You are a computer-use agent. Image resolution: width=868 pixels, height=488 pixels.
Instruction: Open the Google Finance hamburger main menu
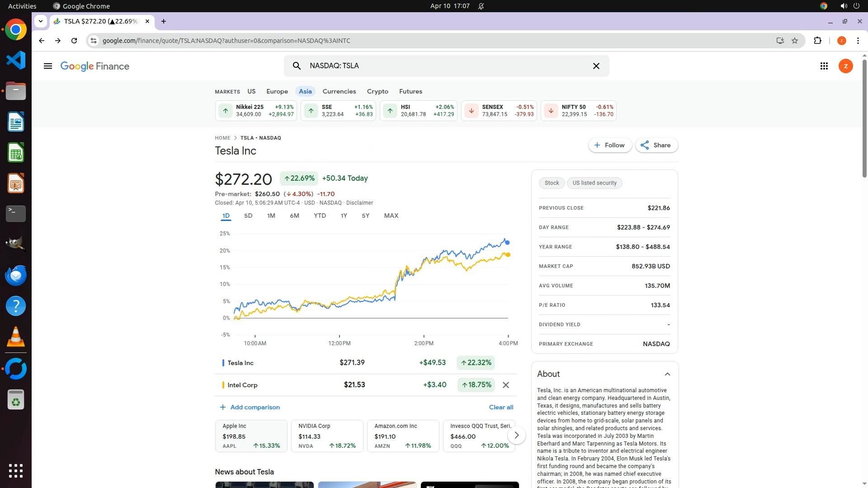(47, 66)
